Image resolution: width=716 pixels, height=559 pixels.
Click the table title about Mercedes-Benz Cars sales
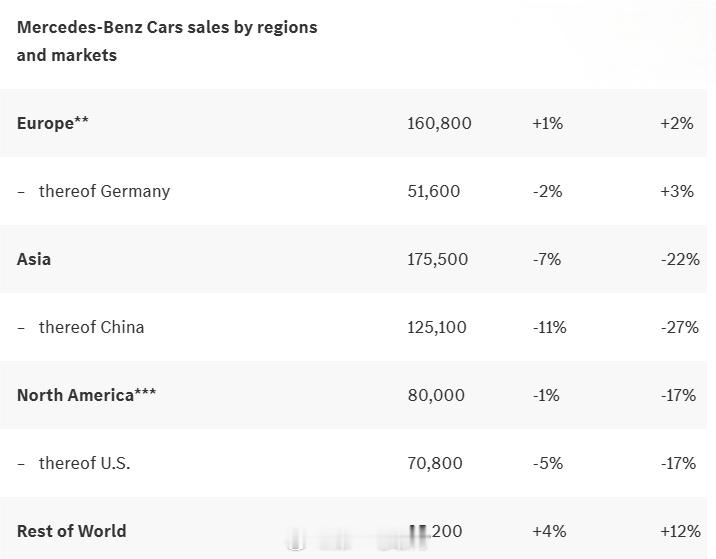pos(167,41)
